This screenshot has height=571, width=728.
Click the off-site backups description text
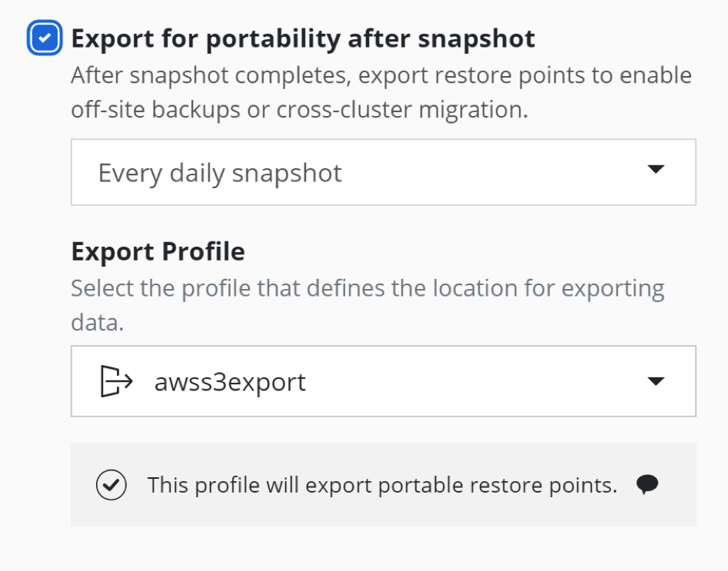[381, 92]
